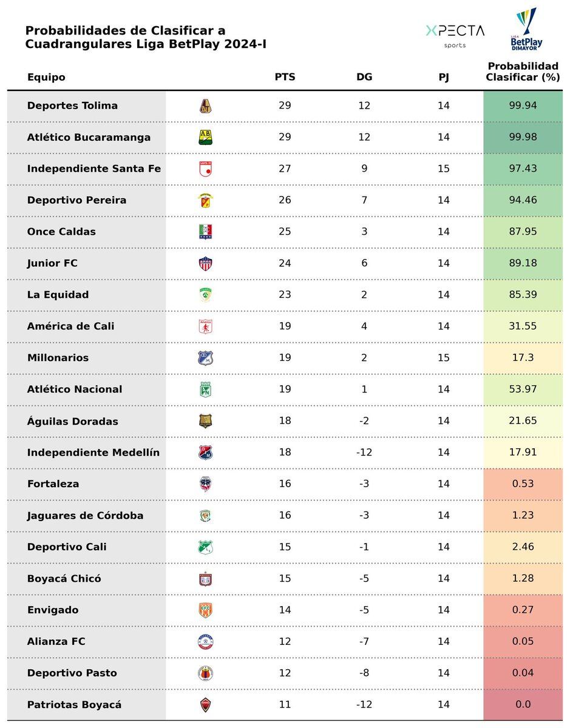Click the Probabilidad Clasificar (%) column header
This screenshot has width=570, height=728.
pos(523,72)
